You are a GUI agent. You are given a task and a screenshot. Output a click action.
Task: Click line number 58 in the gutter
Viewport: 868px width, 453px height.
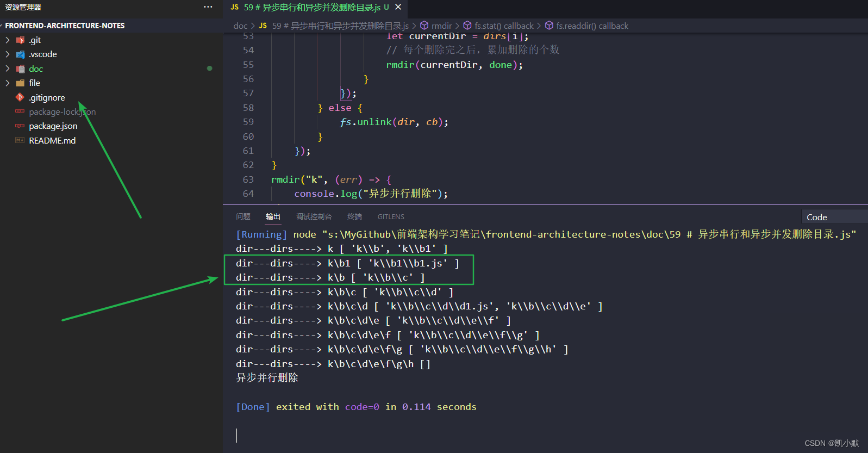[248, 108]
